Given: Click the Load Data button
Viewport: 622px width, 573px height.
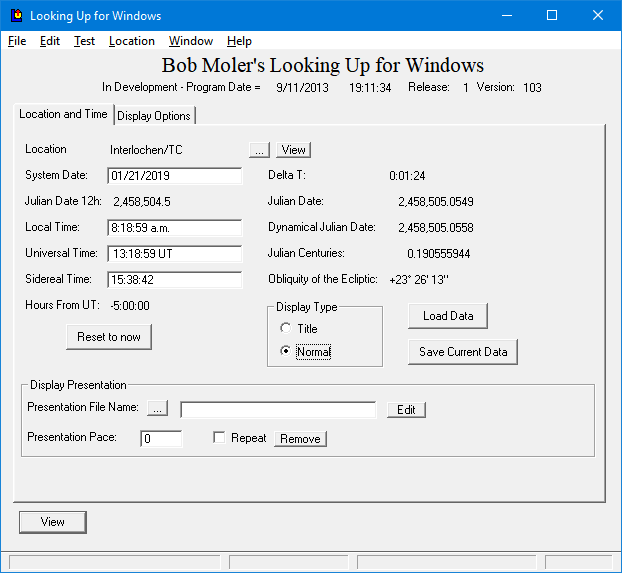Looking at the screenshot, I should (x=447, y=316).
